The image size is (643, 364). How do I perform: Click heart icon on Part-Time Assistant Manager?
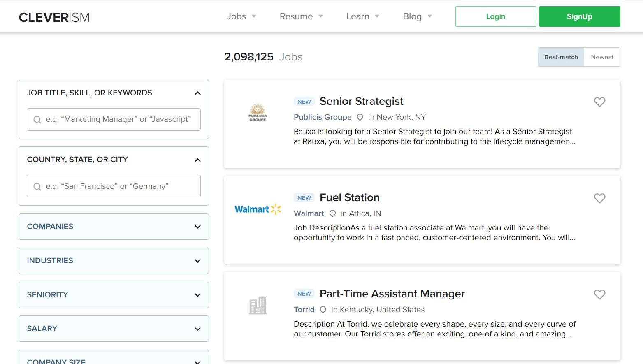pyautogui.click(x=599, y=294)
